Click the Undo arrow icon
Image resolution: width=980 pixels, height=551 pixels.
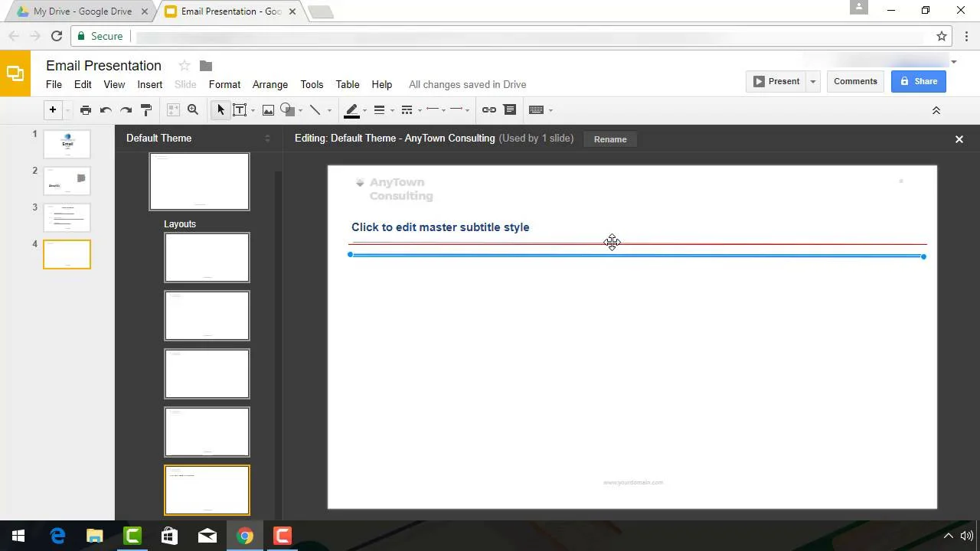[106, 110]
